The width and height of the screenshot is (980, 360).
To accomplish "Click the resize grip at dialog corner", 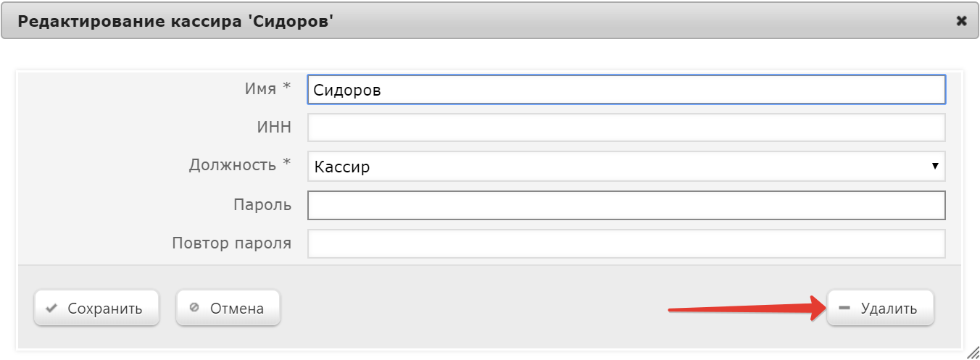I will point(972,352).
